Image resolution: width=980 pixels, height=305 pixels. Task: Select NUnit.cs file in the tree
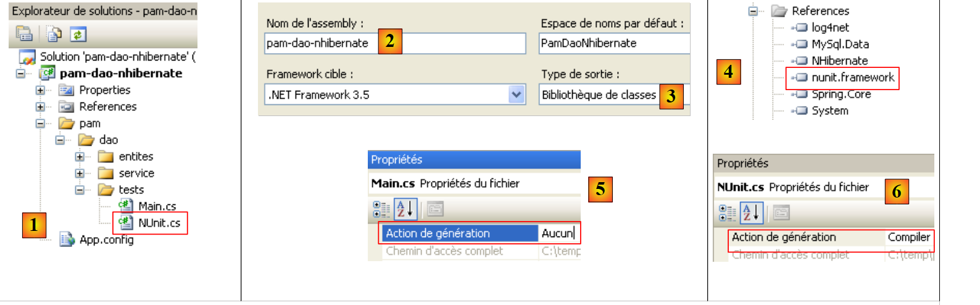tap(159, 223)
